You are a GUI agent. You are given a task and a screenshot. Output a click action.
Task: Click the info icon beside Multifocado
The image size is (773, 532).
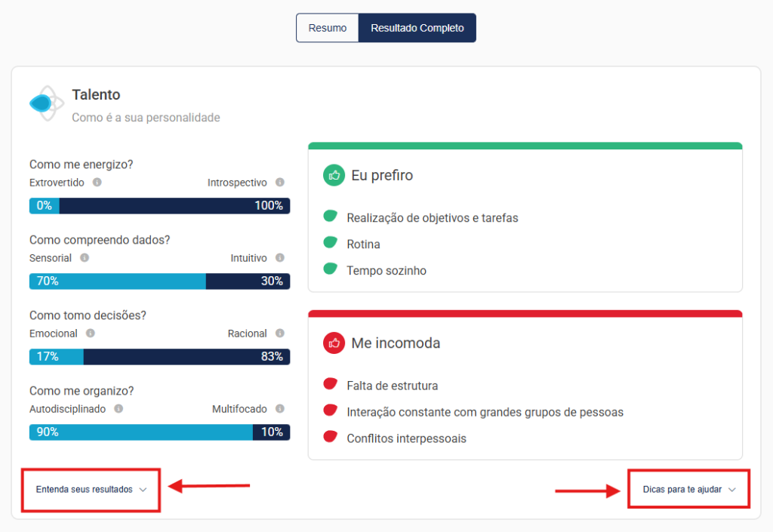(x=280, y=409)
